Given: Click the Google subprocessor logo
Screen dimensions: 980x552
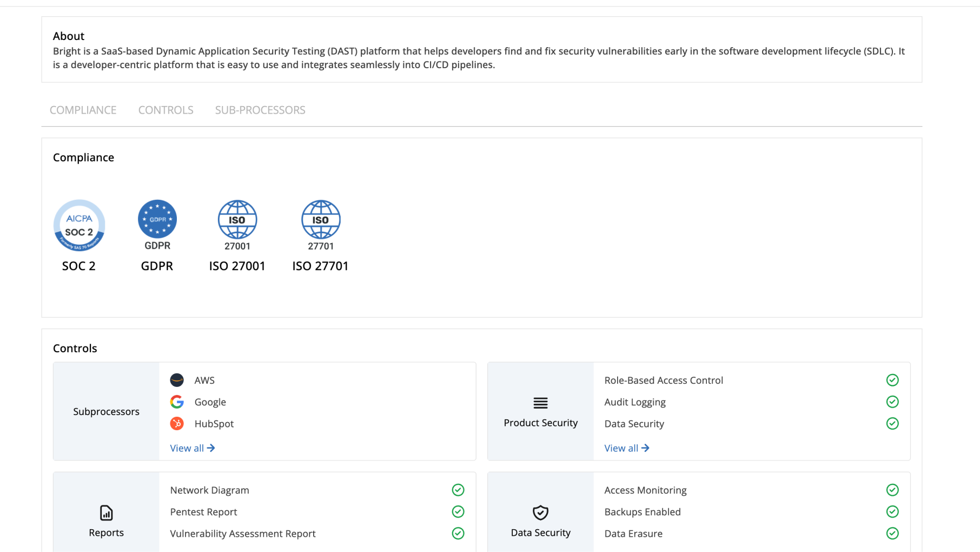Looking at the screenshot, I should point(177,402).
